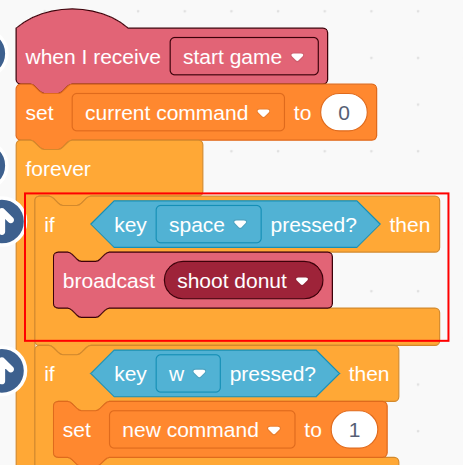Open the 'w' key dropdown
Image resolution: width=463 pixels, height=465 pixels.
click(188, 374)
